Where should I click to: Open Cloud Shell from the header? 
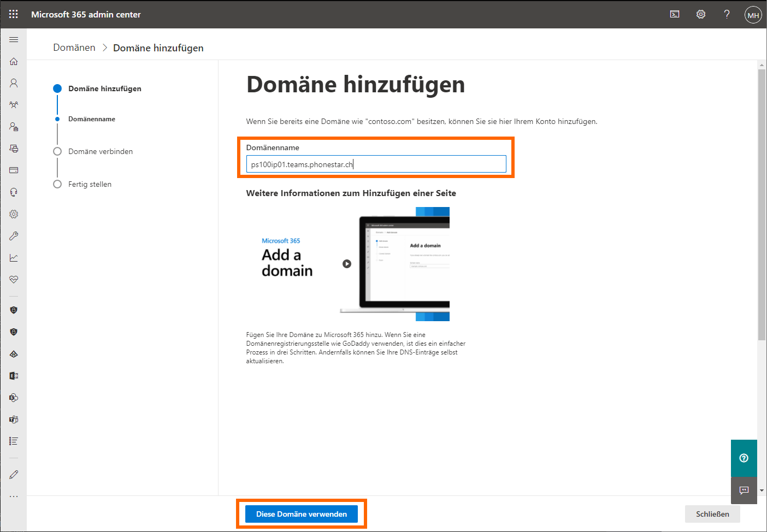(x=675, y=14)
